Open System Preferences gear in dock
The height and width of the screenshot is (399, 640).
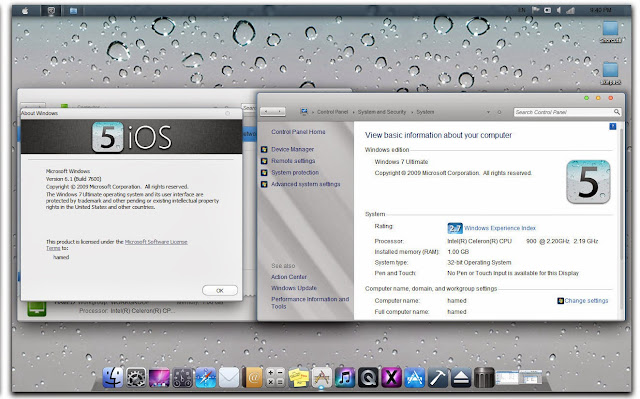point(136,377)
